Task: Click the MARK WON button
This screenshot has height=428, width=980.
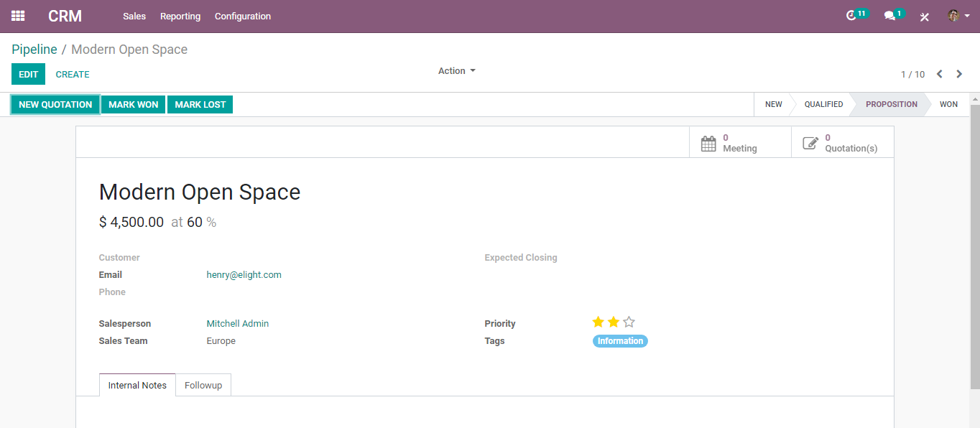Action: (x=134, y=104)
